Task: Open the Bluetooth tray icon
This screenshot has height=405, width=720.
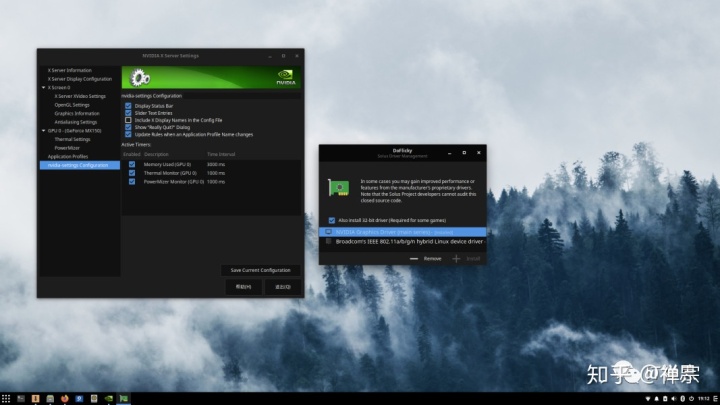Action: click(682, 399)
